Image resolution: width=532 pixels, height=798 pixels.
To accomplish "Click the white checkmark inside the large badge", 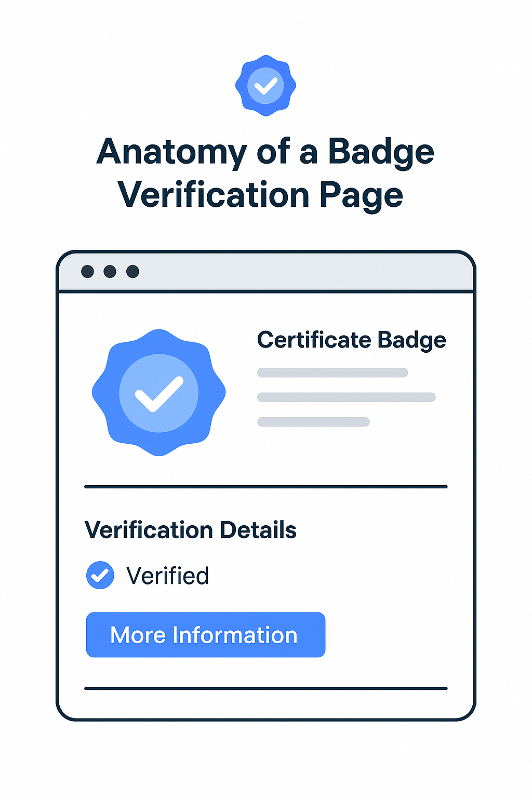I will 158,394.
